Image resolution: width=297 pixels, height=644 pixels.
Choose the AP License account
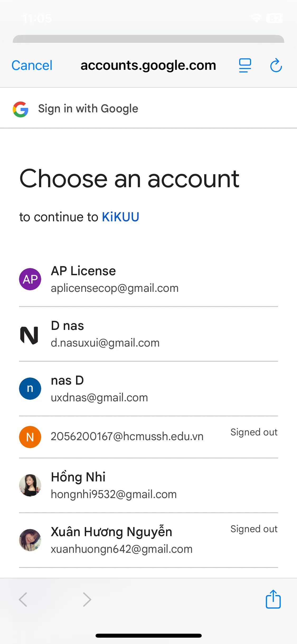pos(115,279)
